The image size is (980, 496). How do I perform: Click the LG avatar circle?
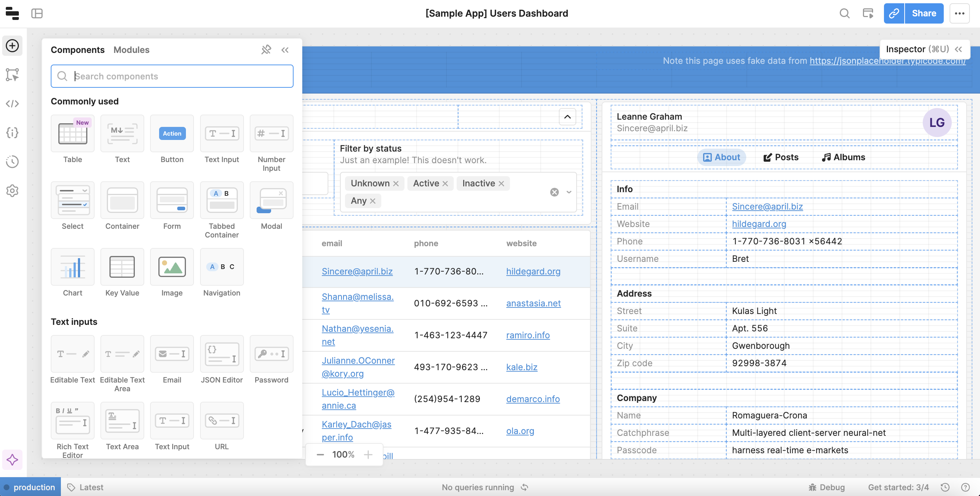click(937, 123)
